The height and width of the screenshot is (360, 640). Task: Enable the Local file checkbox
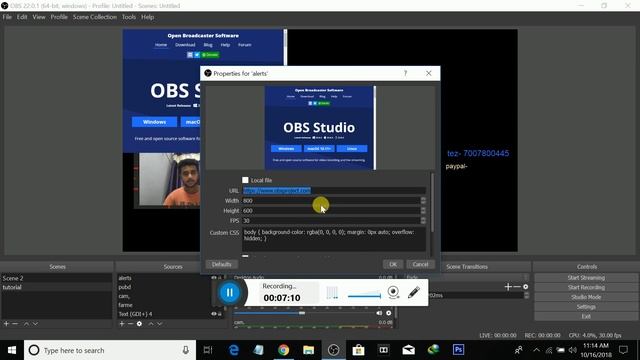[245, 180]
